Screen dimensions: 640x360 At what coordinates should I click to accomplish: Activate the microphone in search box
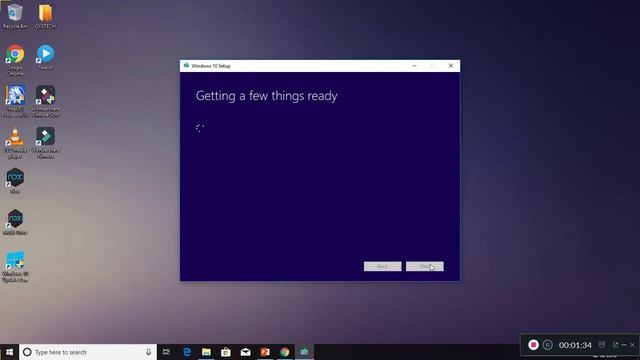pyautogui.click(x=148, y=352)
